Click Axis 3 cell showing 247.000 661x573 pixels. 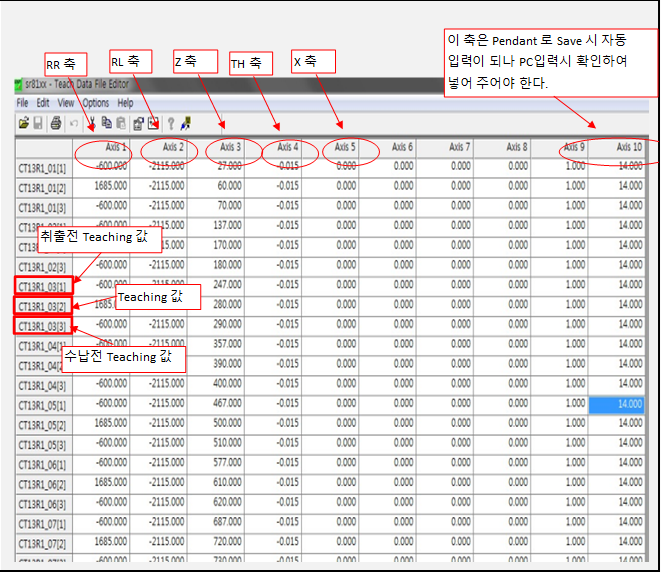[x=216, y=285]
